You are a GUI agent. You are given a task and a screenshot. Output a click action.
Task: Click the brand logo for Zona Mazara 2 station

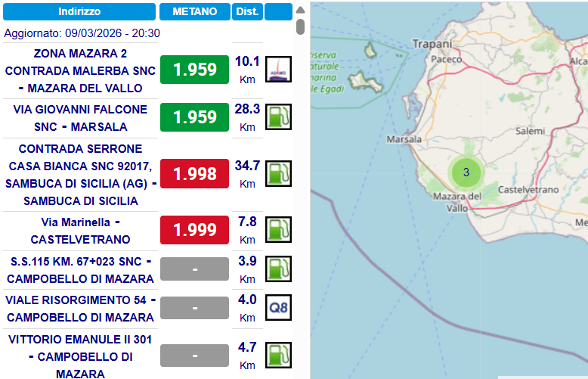(278, 70)
